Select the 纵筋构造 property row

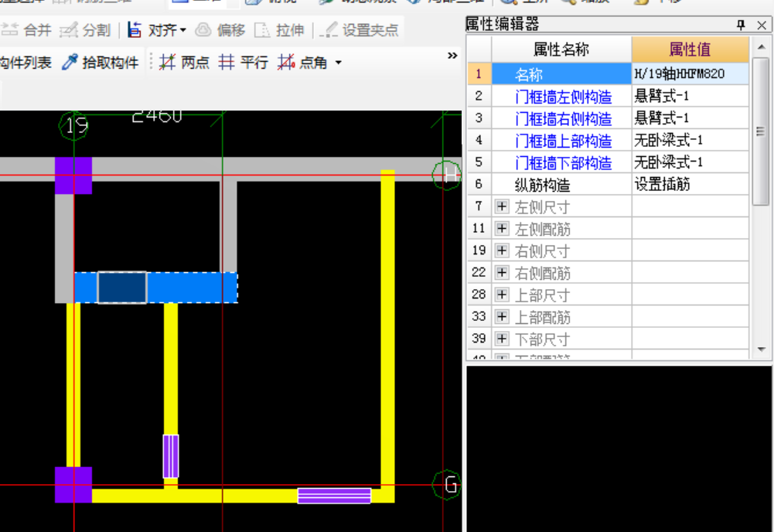(x=561, y=184)
